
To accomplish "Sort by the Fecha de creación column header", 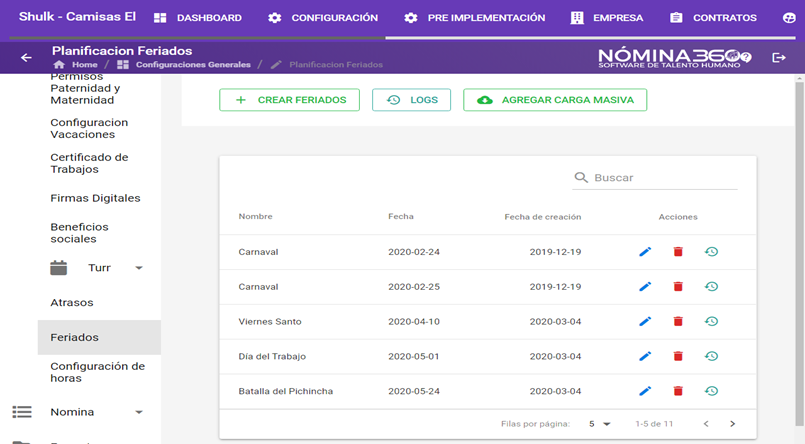I will 543,217.
